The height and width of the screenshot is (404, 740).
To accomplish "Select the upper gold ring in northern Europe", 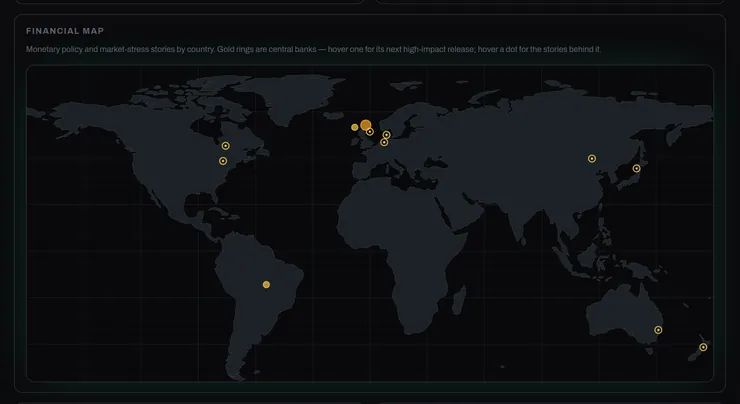I will tap(387, 135).
